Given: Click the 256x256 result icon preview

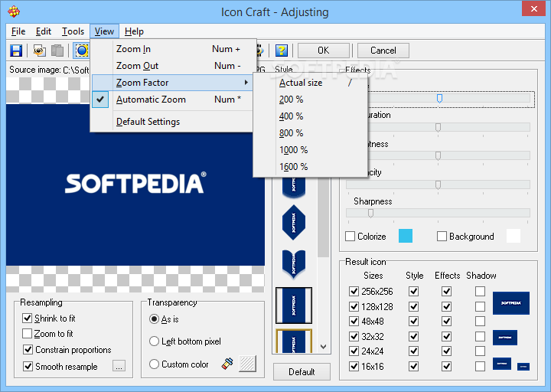Looking at the screenshot, I should pos(511,303).
